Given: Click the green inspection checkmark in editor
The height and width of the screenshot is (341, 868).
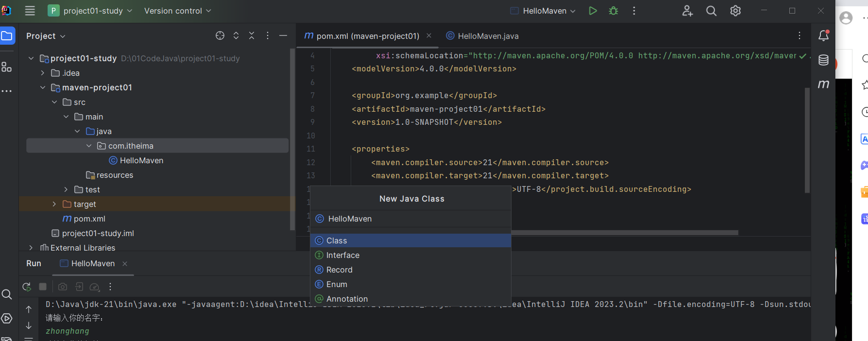Looking at the screenshot, I should tap(802, 56).
